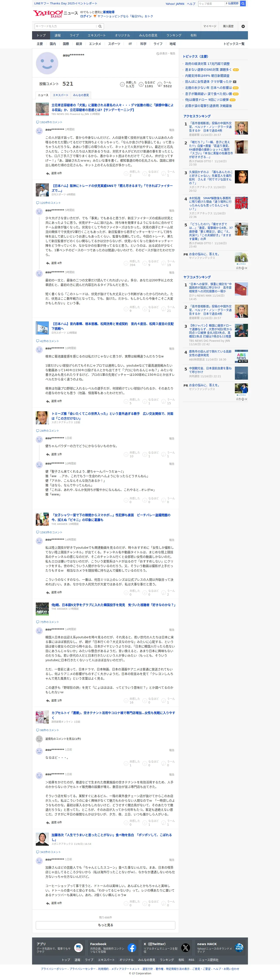
Task: Open 1593件のコメント
Action: [x=51, y=532]
